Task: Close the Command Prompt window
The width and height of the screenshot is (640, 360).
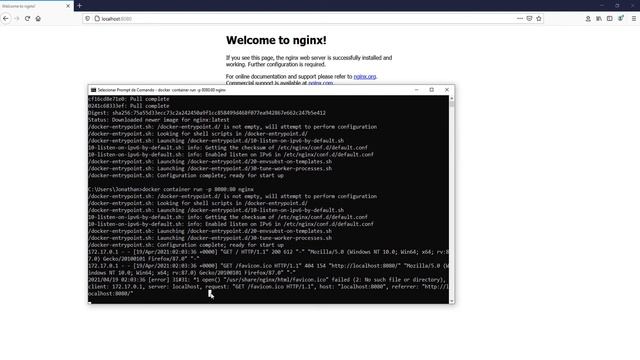Action: [x=447, y=90]
